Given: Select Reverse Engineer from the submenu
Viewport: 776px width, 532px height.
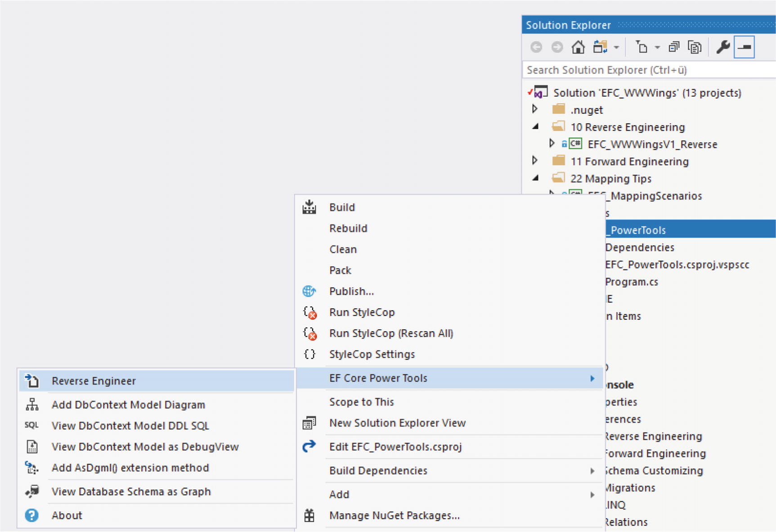Looking at the screenshot, I should click(94, 381).
